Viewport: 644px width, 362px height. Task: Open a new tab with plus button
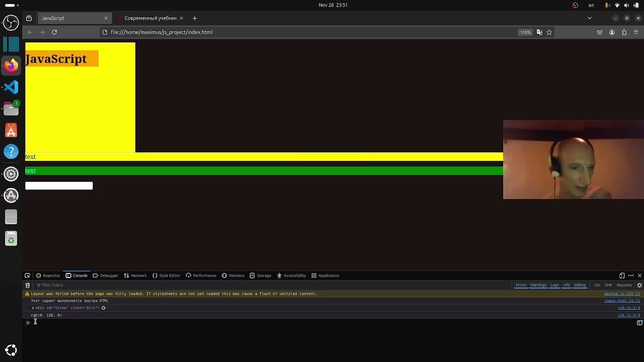coord(195,18)
